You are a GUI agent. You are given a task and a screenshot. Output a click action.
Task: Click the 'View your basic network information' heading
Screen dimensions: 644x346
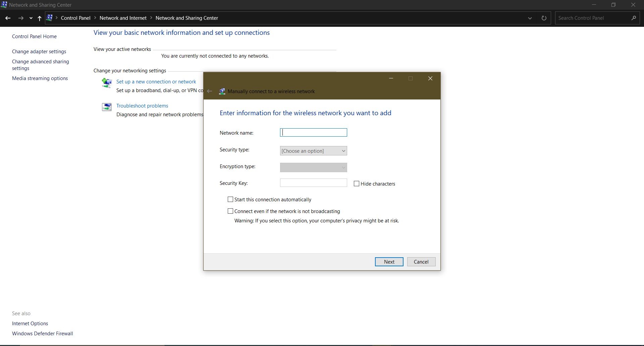[181, 32]
